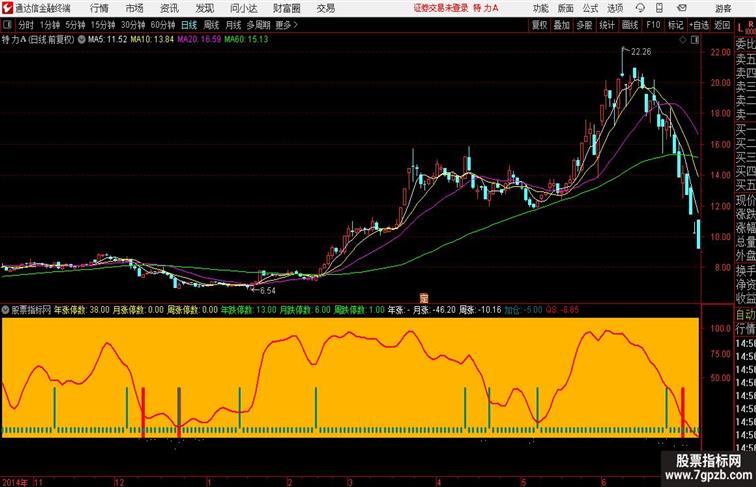
Task: Open the F10 company info button
Action: point(653,25)
